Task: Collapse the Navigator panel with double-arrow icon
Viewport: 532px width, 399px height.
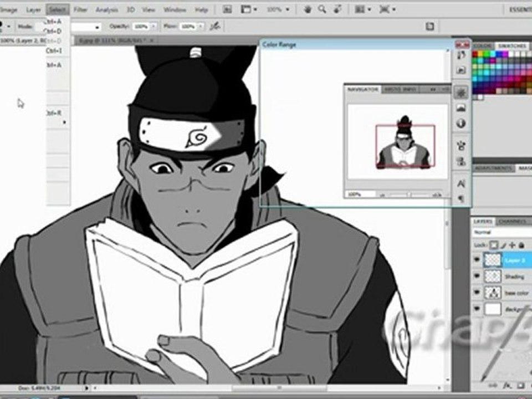Action: click(x=433, y=90)
